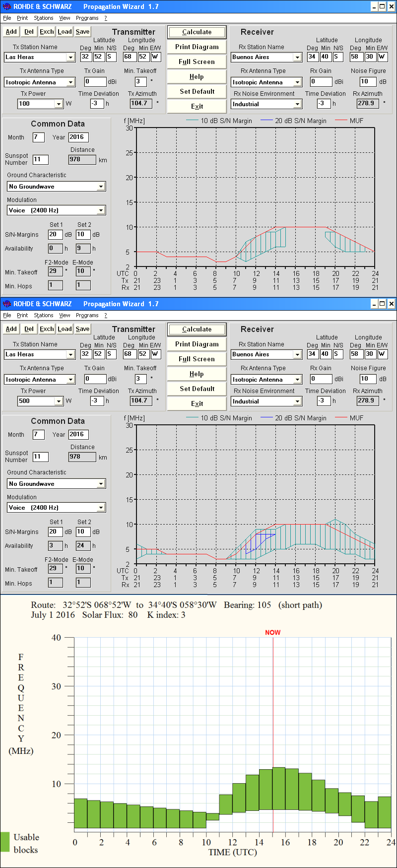Click NOW marker label on usable blocks chart
Screen dimensions: 397x868
click(x=272, y=632)
